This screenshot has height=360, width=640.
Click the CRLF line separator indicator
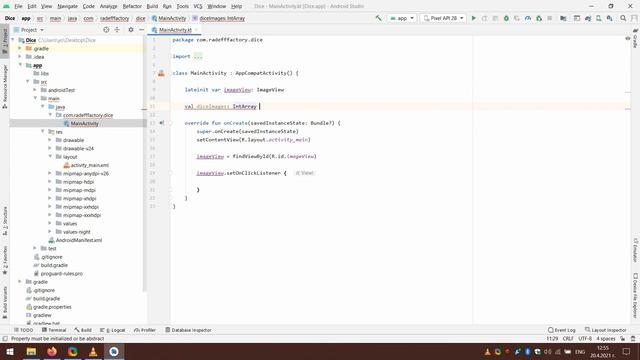coord(568,338)
